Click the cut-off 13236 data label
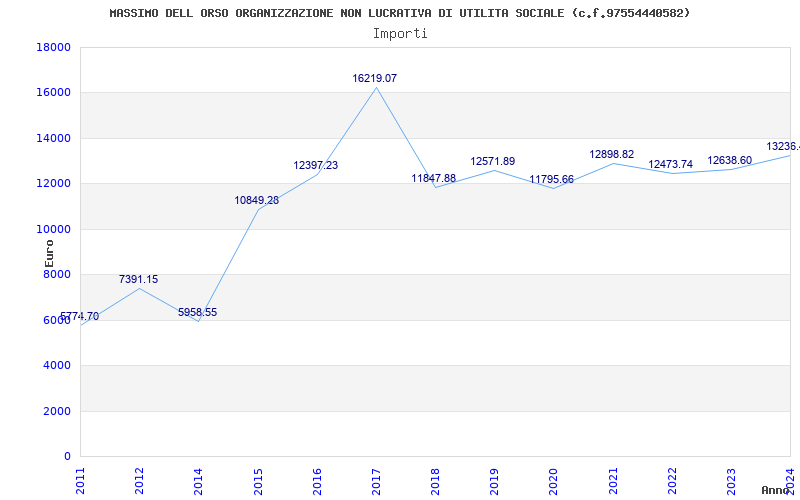800x500 pixels. (x=783, y=147)
